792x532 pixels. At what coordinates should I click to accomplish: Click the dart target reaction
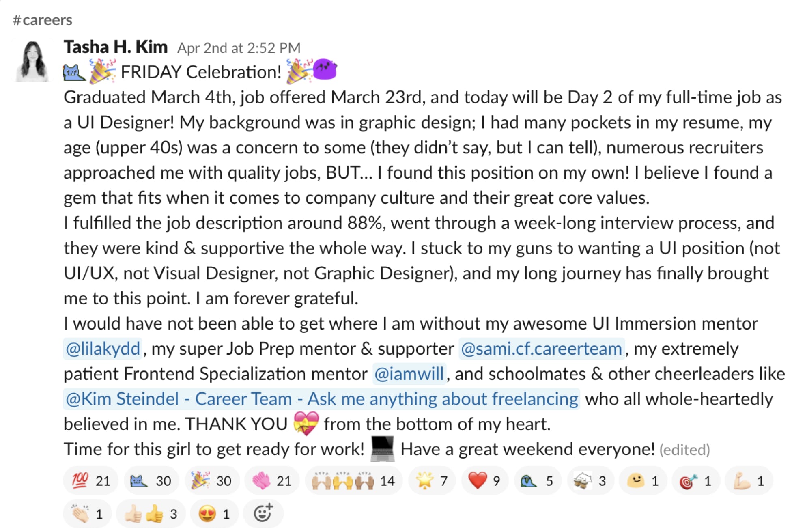click(695, 481)
